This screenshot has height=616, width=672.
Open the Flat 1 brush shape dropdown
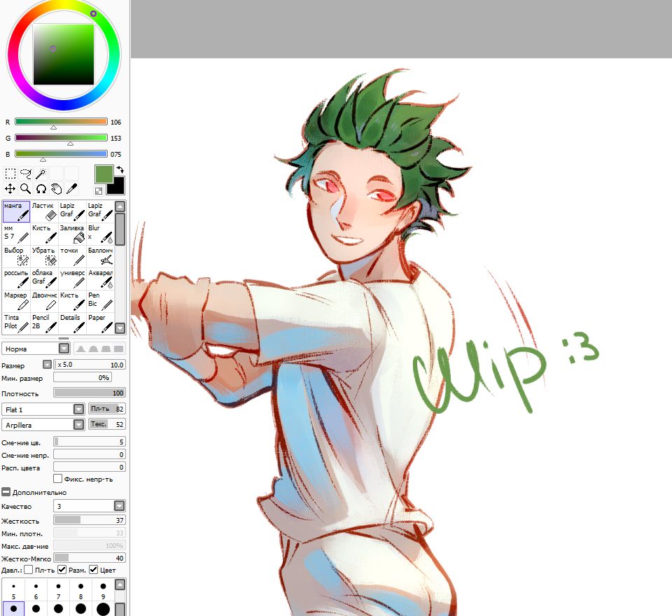[x=78, y=409]
